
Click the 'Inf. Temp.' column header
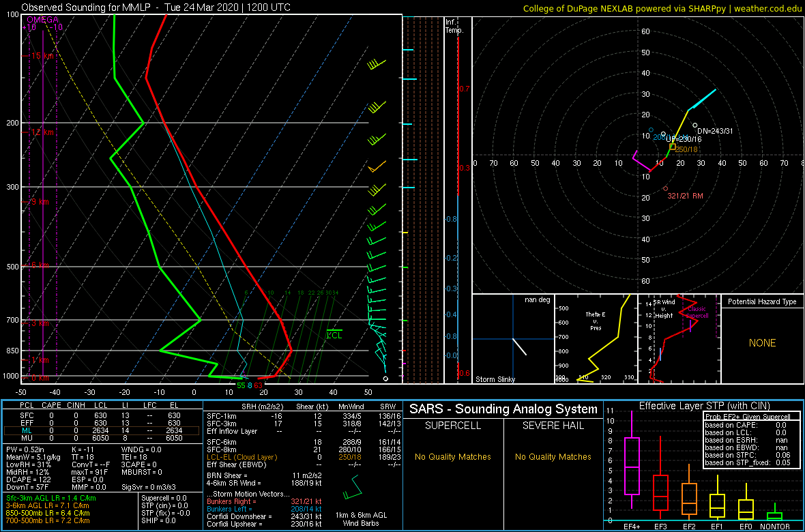[x=454, y=26]
